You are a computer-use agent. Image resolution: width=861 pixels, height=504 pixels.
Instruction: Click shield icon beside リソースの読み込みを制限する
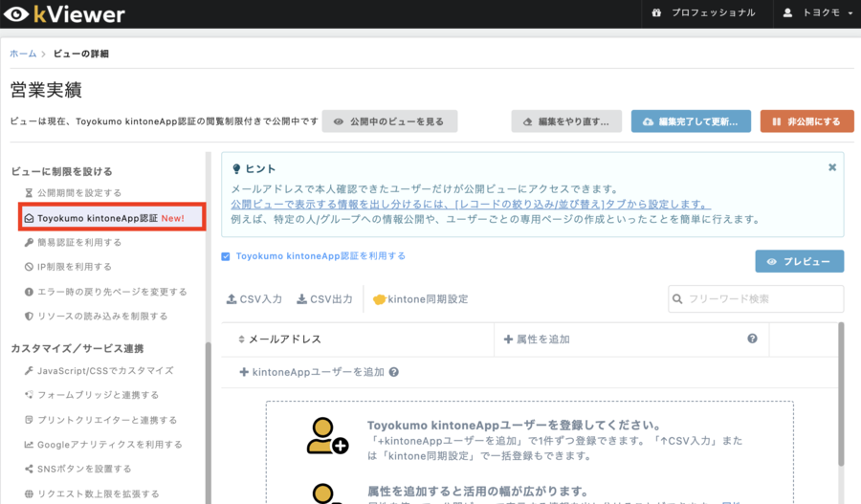[29, 317]
